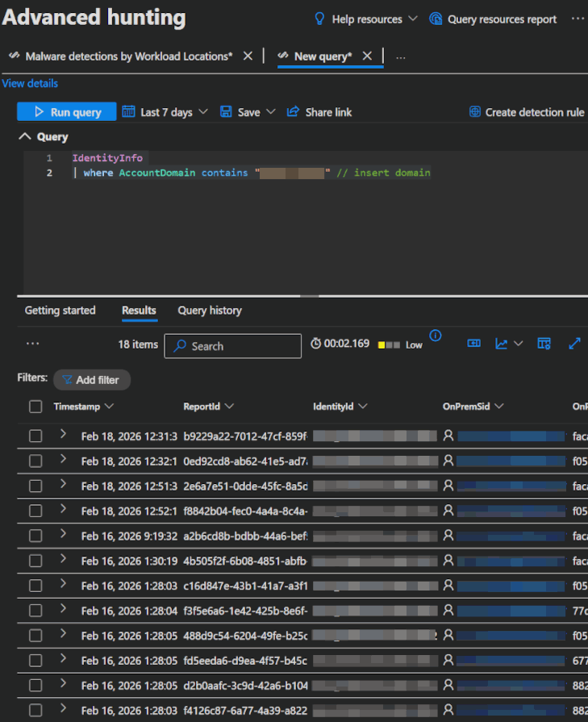
Task: Select the checkbox for ReportId b9229a22 row
Action: 35,436
